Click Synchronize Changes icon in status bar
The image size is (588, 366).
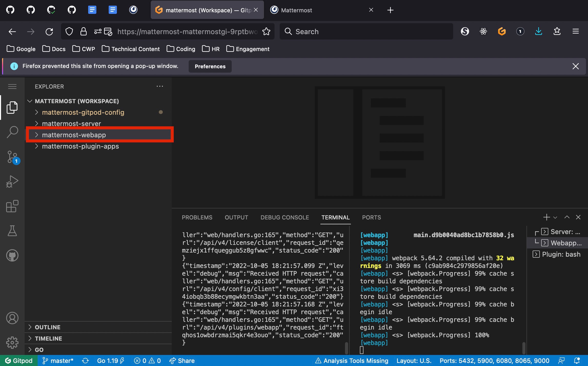pyautogui.click(x=85, y=361)
